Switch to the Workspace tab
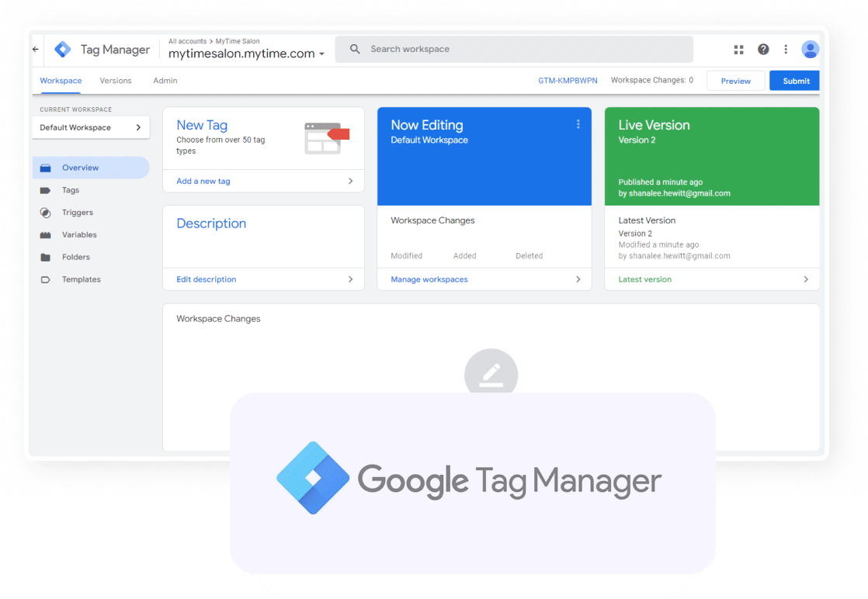 61,81
